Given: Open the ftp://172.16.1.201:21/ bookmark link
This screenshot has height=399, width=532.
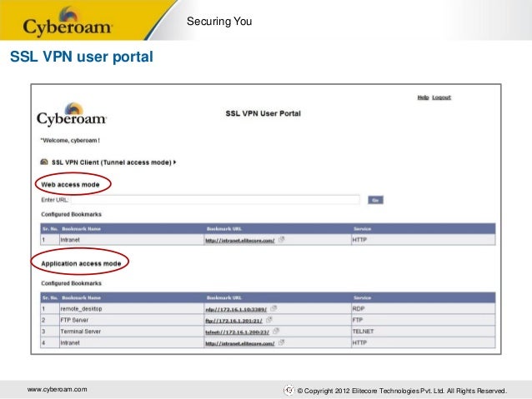Looking at the screenshot, I should pyautogui.click(x=233, y=321).
